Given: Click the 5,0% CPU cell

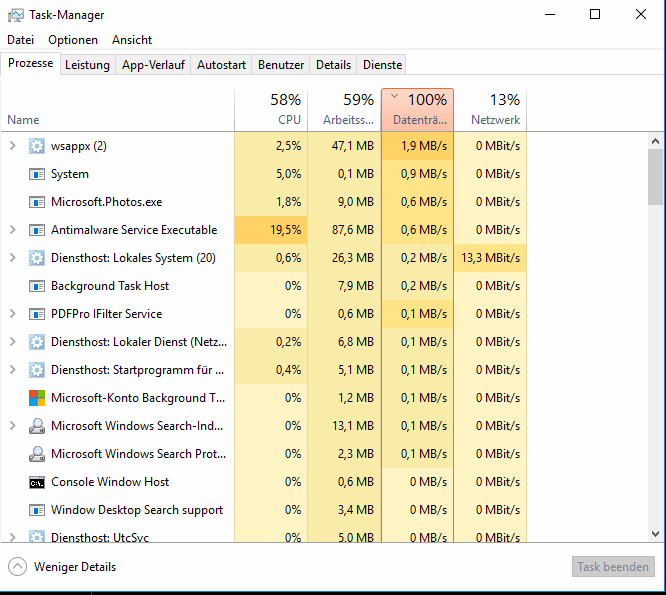Looking at the screenshot, I should [271, 174].
